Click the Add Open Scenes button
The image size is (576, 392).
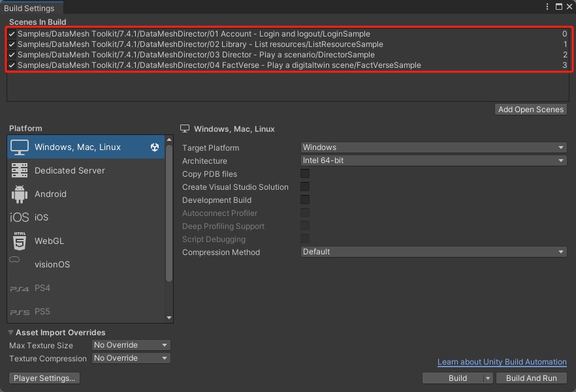click(x=530, y=110)
